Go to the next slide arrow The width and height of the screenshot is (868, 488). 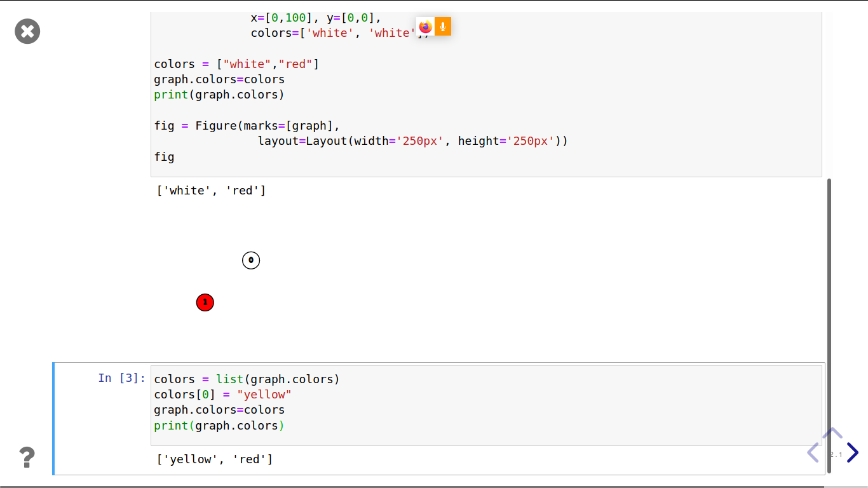[853, 452]
